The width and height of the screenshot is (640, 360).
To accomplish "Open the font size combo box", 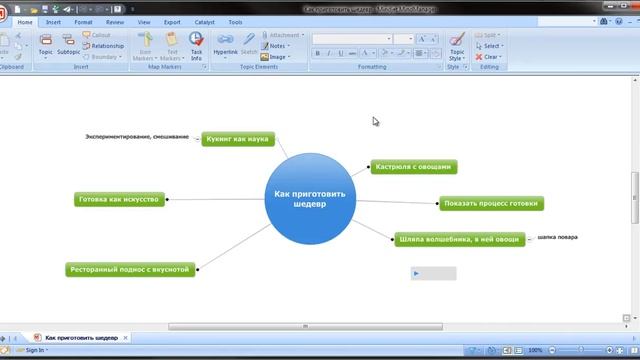I will [x=404, y=39].
